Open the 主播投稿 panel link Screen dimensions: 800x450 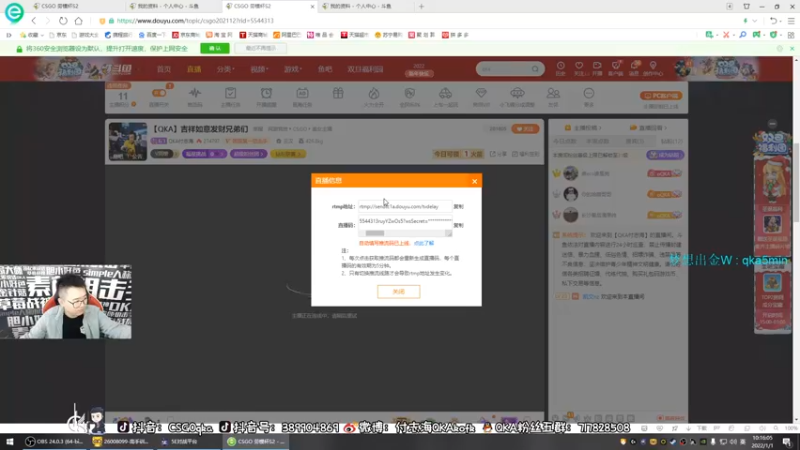click(583, 128)
